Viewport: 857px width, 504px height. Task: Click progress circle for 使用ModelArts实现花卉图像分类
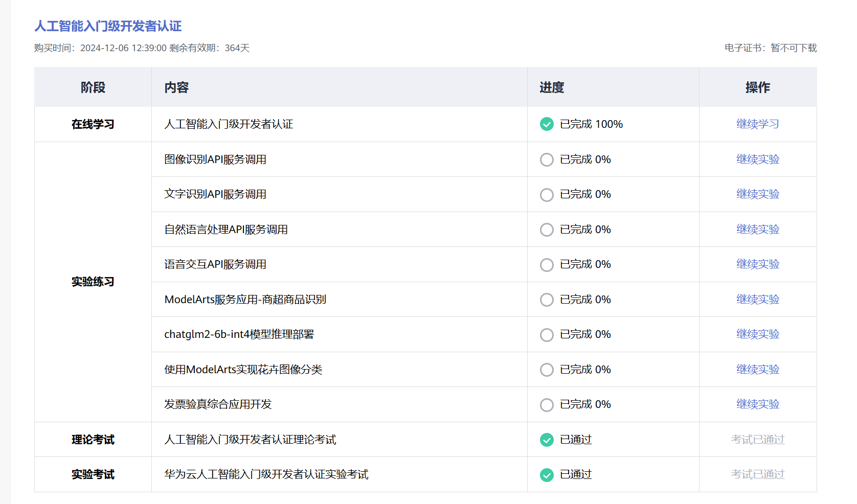click(x=547, y=370)
